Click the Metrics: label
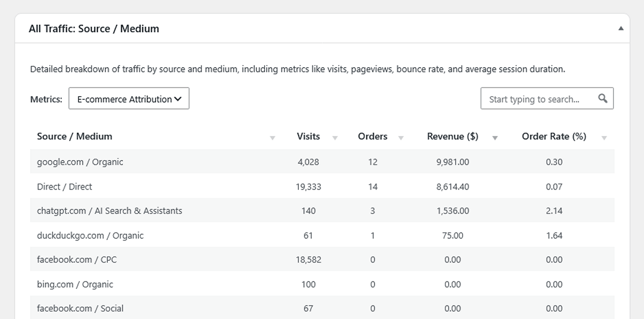Image resolution: width=644 pixels, height=319 pixels. coord(46,99)
